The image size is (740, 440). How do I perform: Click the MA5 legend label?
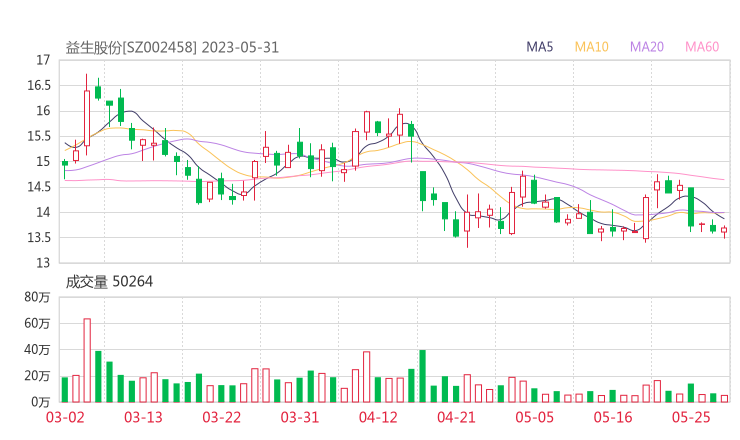coord(539,47)
